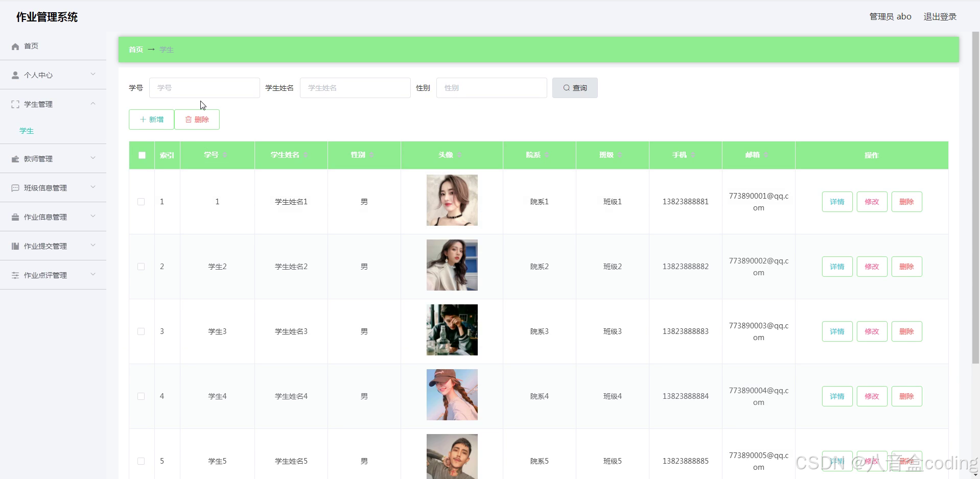Click 修改 for 学生姓名2
Screen dimensions: 980x479
(872, 267)
